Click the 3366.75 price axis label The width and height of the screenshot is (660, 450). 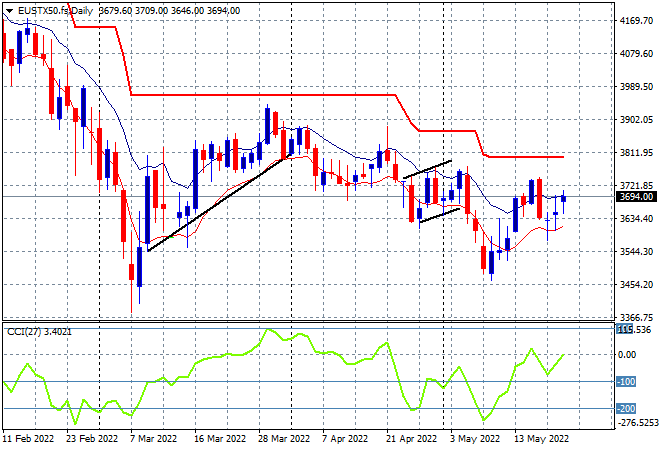coord(636,317)
